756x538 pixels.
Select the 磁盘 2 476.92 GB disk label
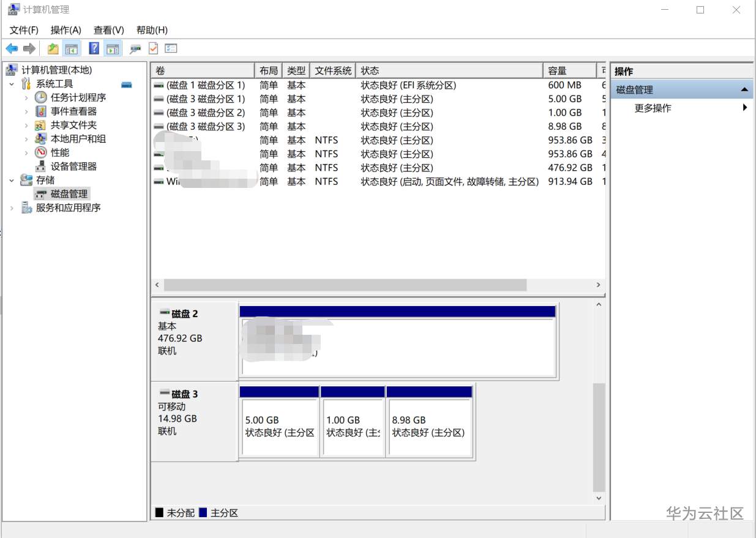point(194,341)
